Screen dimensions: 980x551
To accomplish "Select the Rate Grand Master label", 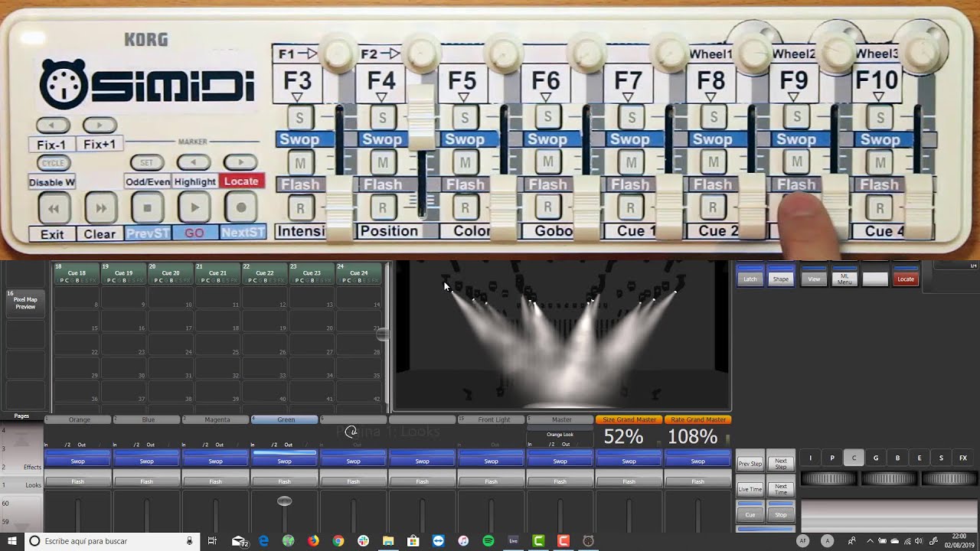I will 697,419.
